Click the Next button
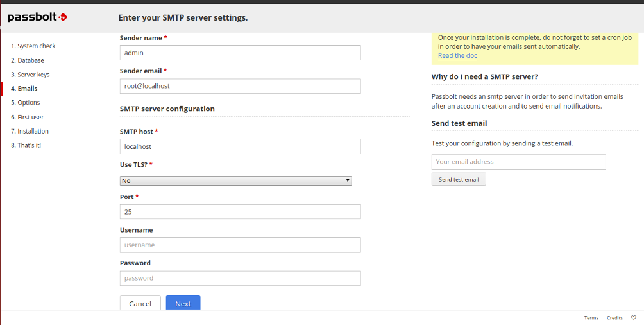644x325 pixels. pos(183,303)
